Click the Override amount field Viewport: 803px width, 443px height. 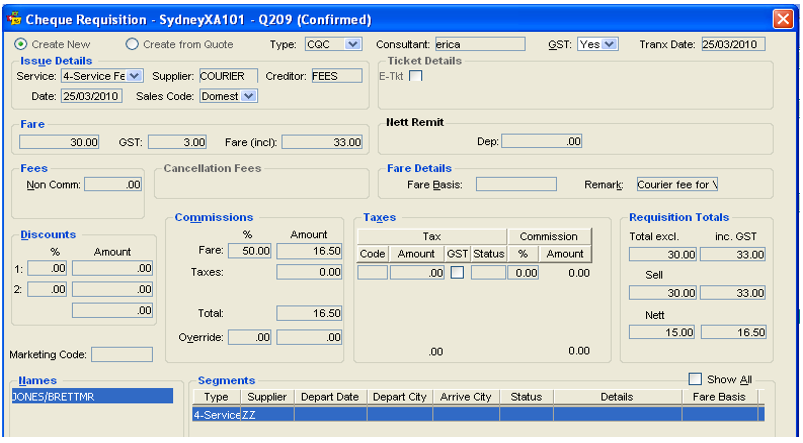(309, 337)
